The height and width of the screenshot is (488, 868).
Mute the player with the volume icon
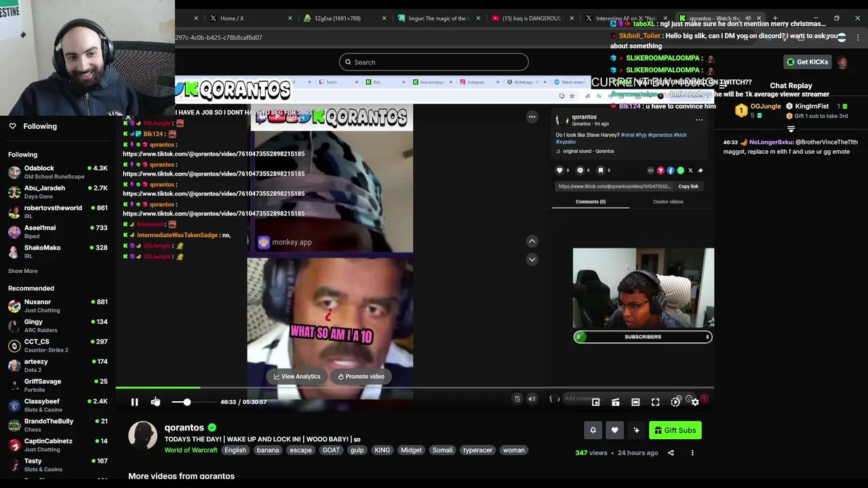tap(155, 402)
